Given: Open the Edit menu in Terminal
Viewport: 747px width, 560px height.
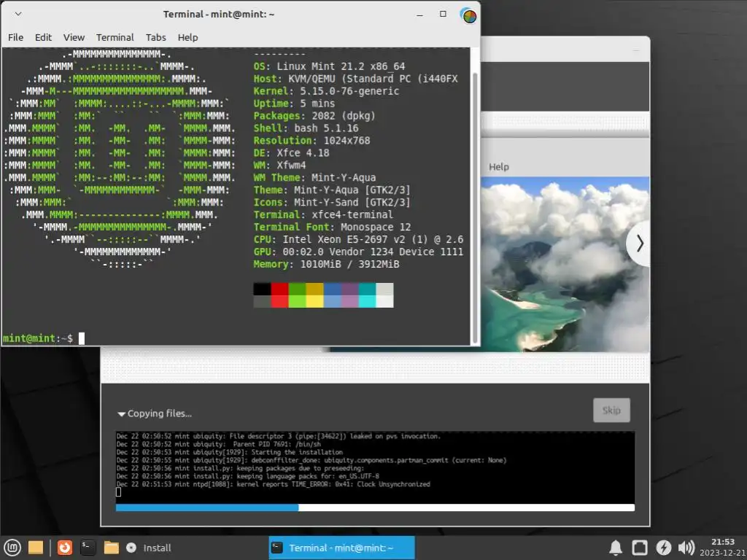Looking at the screenshot, I should pyautogui.click(x=43, y=37).
